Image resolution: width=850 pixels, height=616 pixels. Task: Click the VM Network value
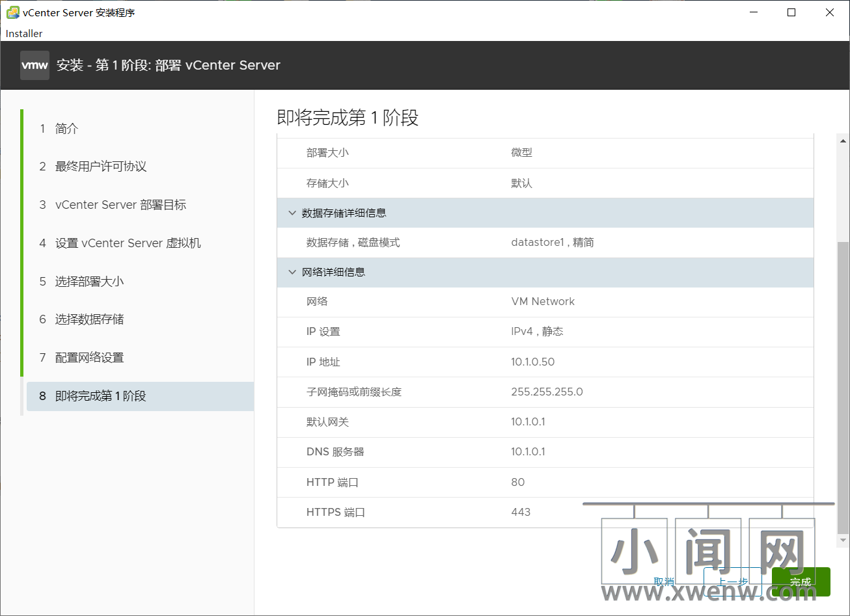(543, 301)
